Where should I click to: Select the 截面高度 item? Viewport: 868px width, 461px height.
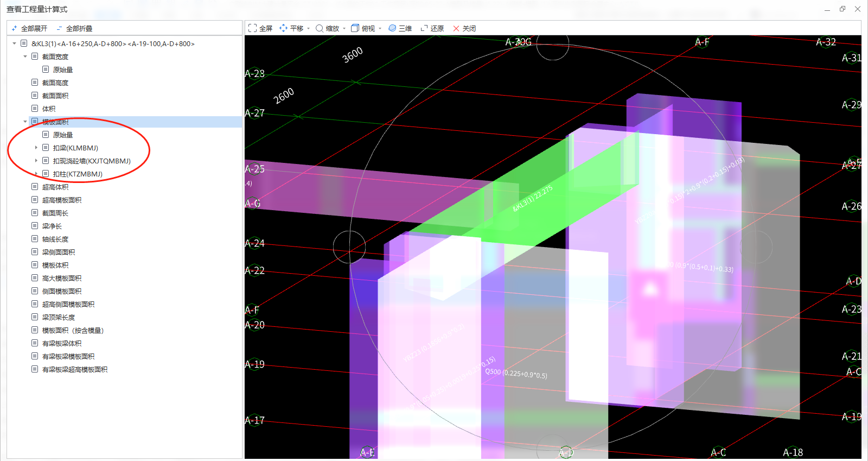click(x=55, y=83)
